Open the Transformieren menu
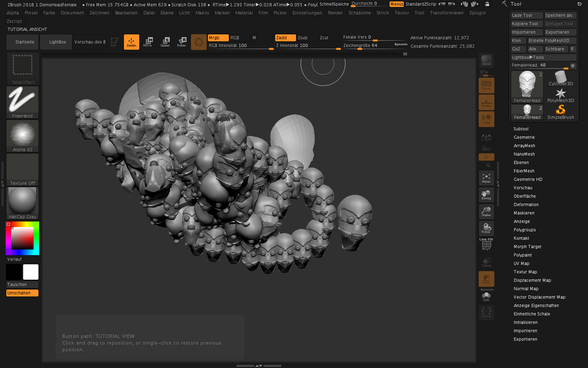This screenshot has height=368, width=588. coord(446,13)
